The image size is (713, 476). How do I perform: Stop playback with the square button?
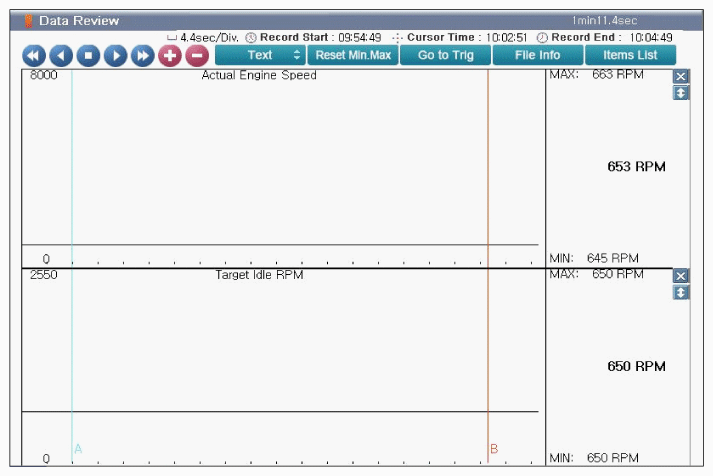tap(88, 56)
